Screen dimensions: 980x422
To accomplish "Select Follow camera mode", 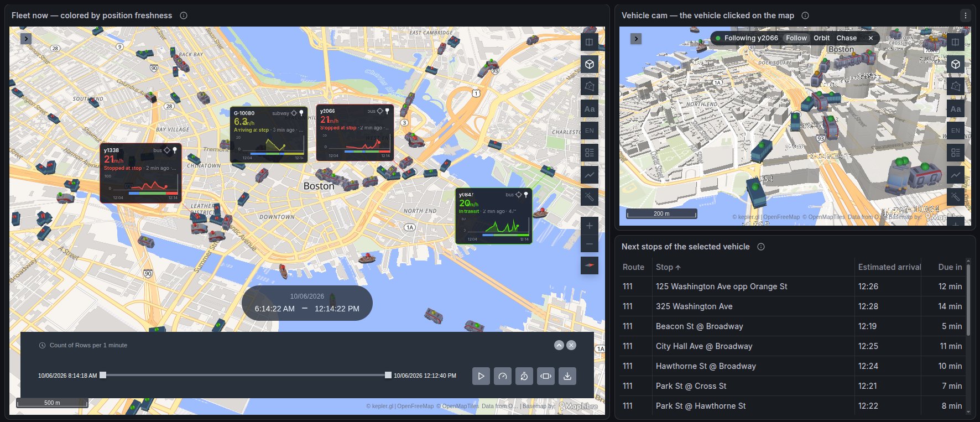I will point(796,38).
